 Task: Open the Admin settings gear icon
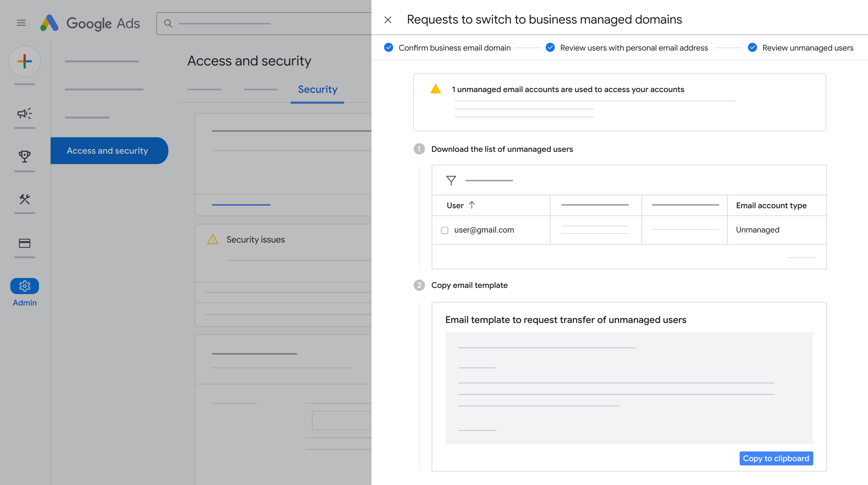coord(24,286)
